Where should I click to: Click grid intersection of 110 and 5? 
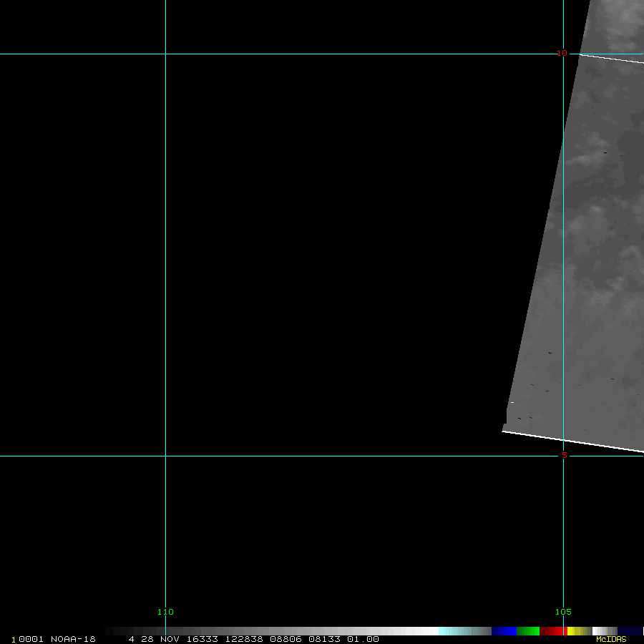pyautogui.click(x=165, y=456)
